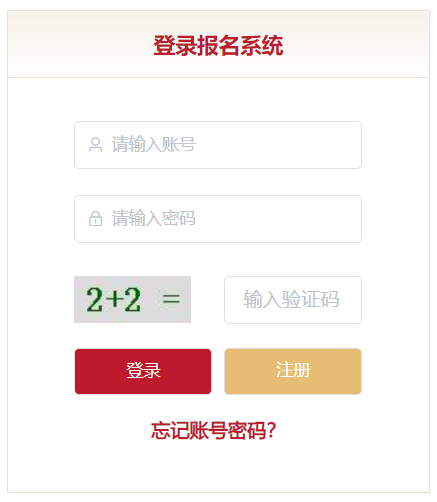The height and width of the screenshot is (502, 437).
Task: Click the white 登录 label on red button
Action: (143, 370)
